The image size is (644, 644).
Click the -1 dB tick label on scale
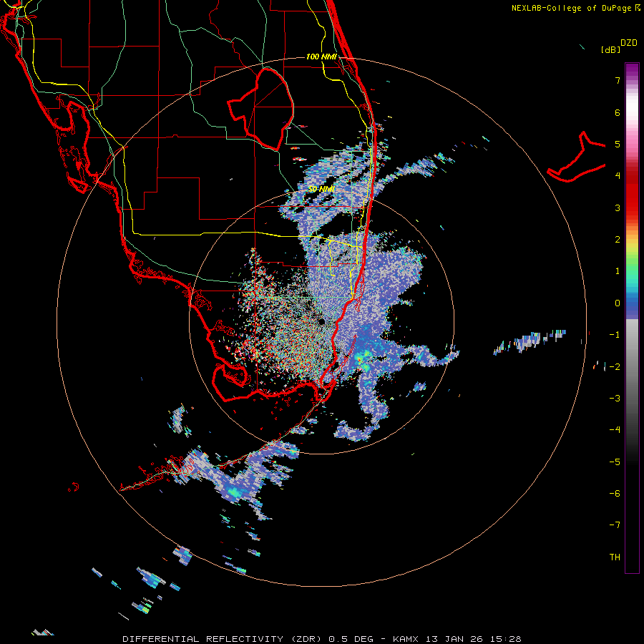(x=615, y=335)
